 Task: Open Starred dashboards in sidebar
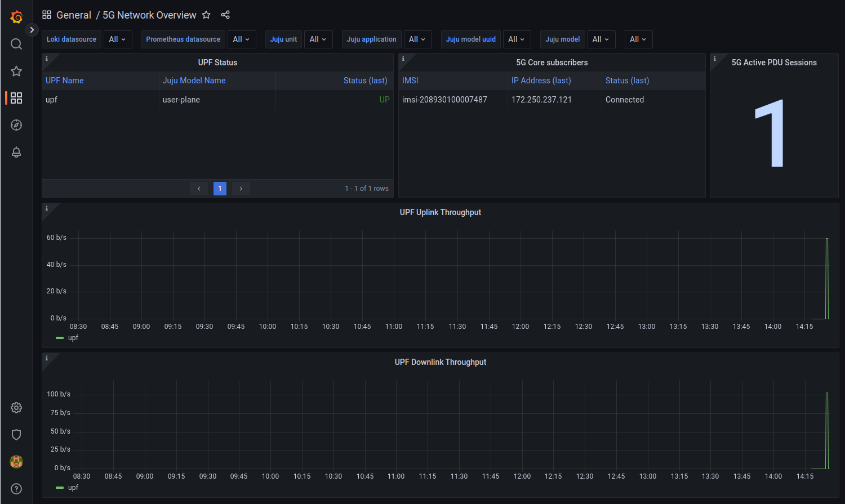(x=16, y=71)
